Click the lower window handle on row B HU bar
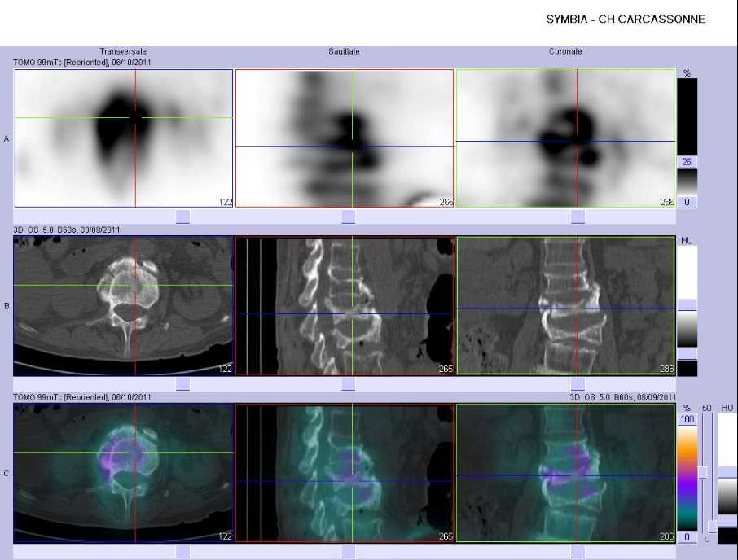 click(687, 353)
